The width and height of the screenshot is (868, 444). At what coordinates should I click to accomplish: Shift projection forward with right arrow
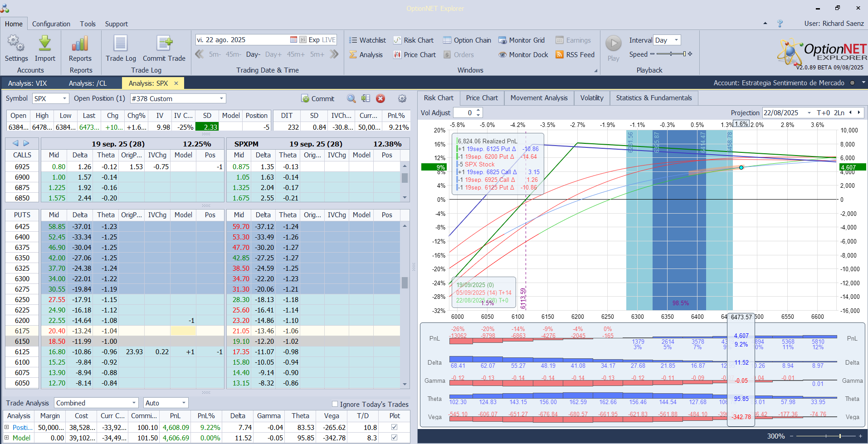pyautogui.click(x=858, y=112)
